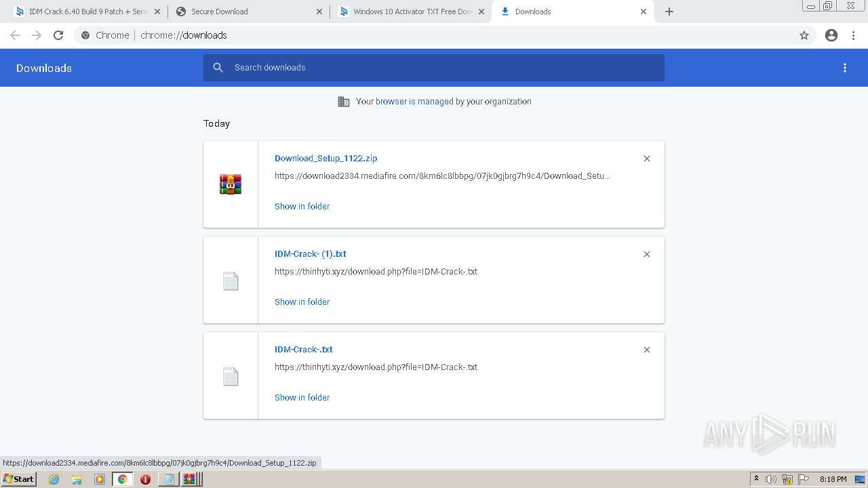Go forward in browser history
The width and height of the screenshot is (868, 488).
pos(37,35)
